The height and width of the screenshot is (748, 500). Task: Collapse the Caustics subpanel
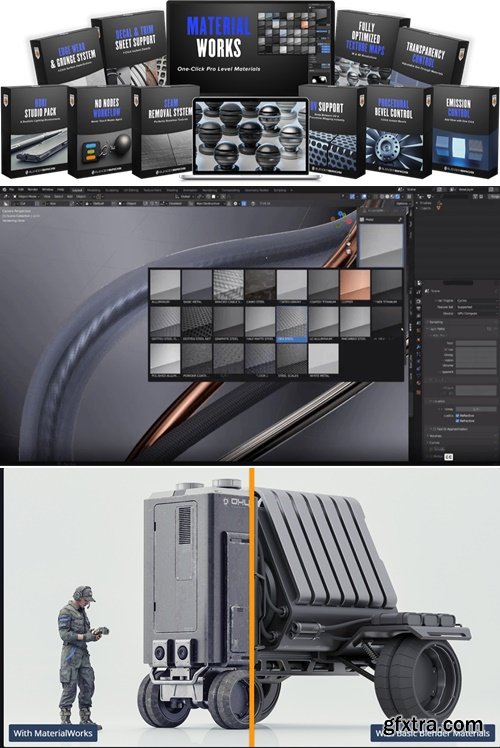(439, 401)
